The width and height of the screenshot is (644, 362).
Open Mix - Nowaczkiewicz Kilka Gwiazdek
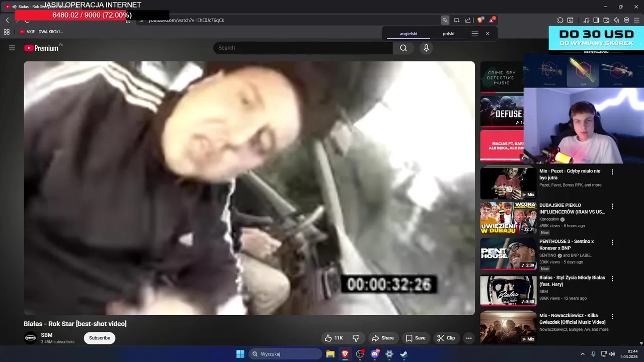pyautogui.click(x=572, y=319)
